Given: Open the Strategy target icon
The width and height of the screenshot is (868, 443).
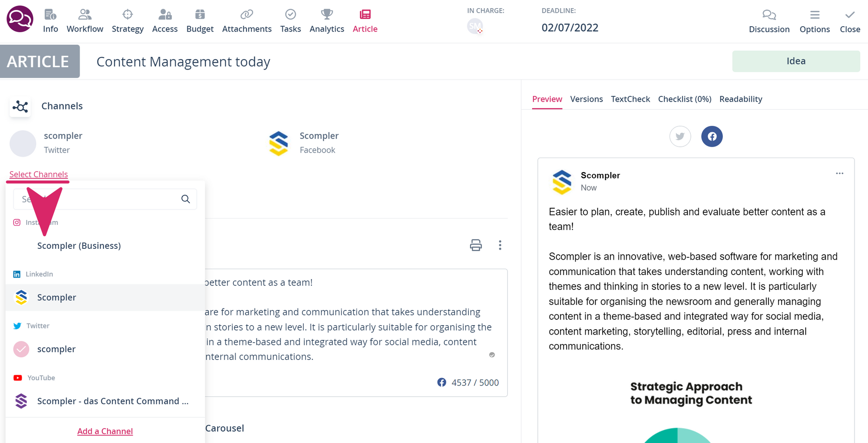Looking at the screenshot, I should click(127, 14).
